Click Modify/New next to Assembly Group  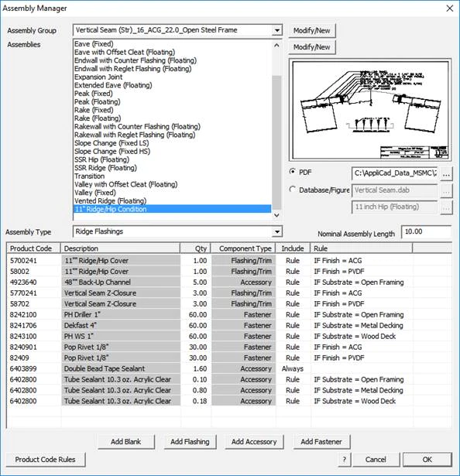pyautogui.click(x=312, y=30)
